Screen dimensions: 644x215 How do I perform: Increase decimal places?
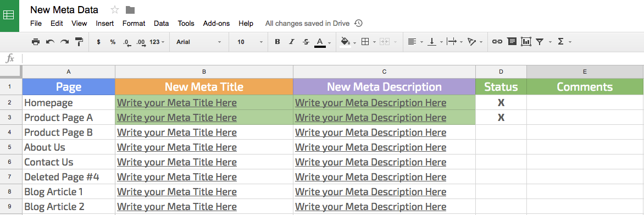point(141,42)
